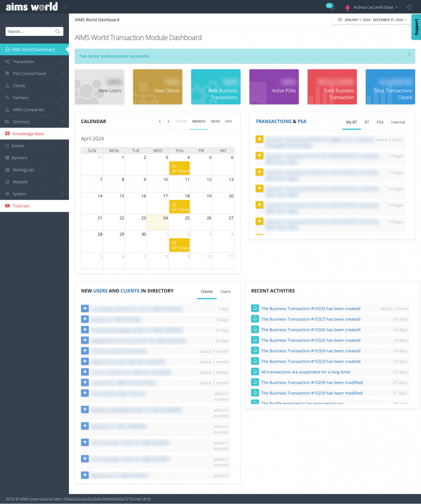The height and width of the screenshot is (504, 421).
Task: Toggle the sidebar hamburger menu icon
Action: click(65, 7)
